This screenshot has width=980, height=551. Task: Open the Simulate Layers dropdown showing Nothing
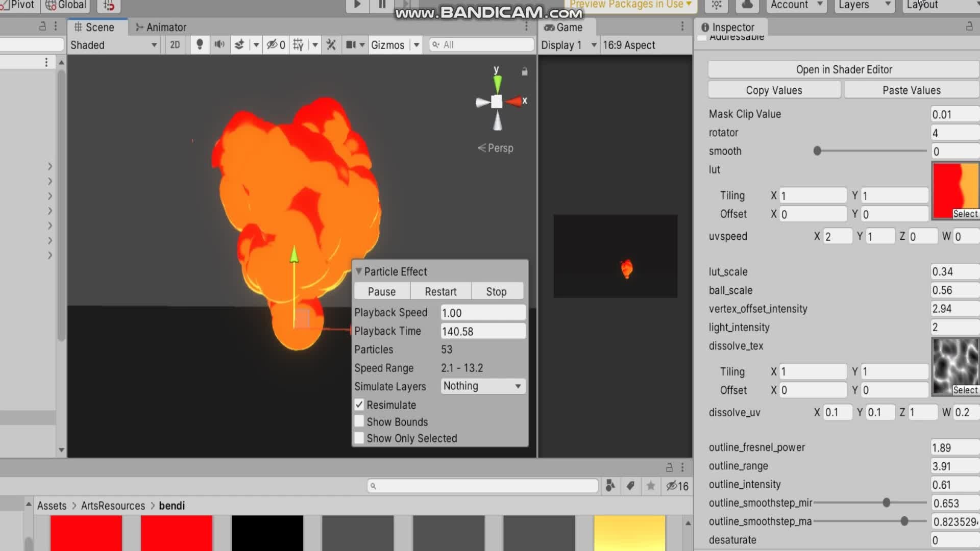pos(482,386)
